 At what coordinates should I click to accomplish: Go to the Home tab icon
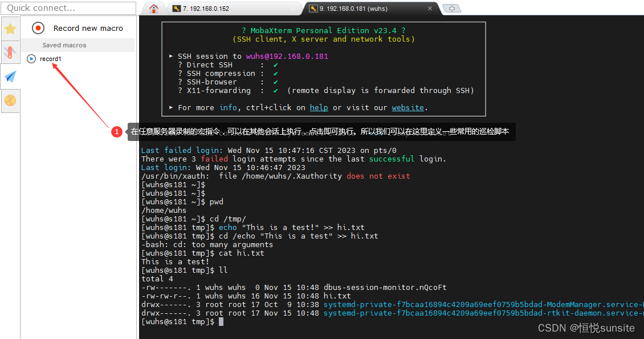pyautogui.click(x=153, y=9)
